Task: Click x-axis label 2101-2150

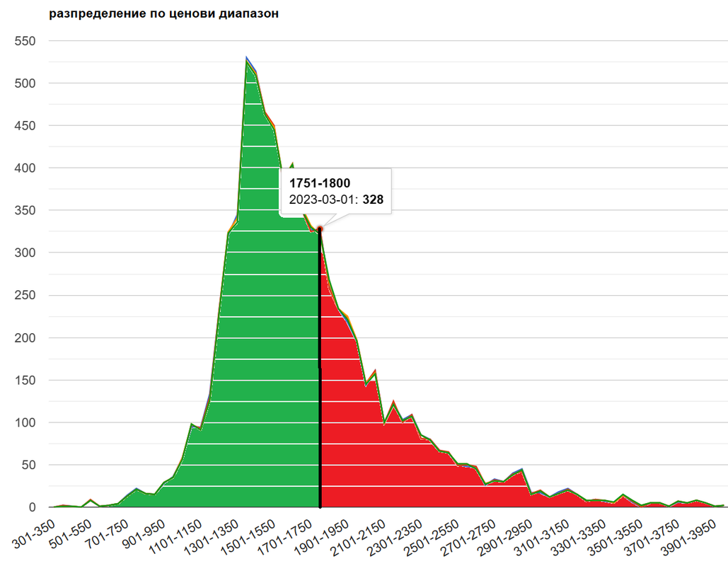Action: point(359,536)
